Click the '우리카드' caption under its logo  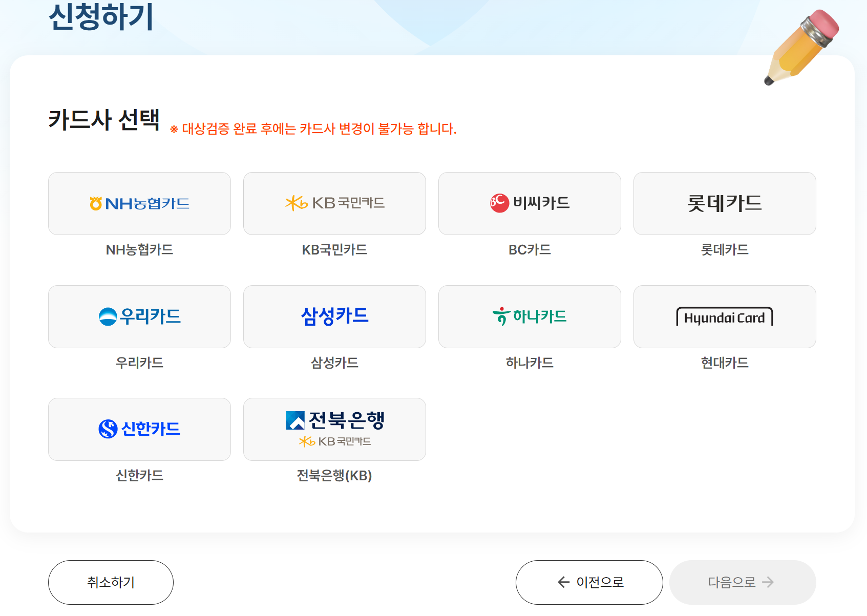[139, 363]
